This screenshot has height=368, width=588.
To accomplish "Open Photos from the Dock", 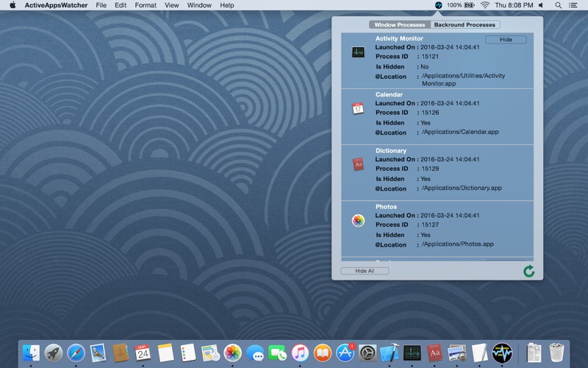I will point(232,353).
